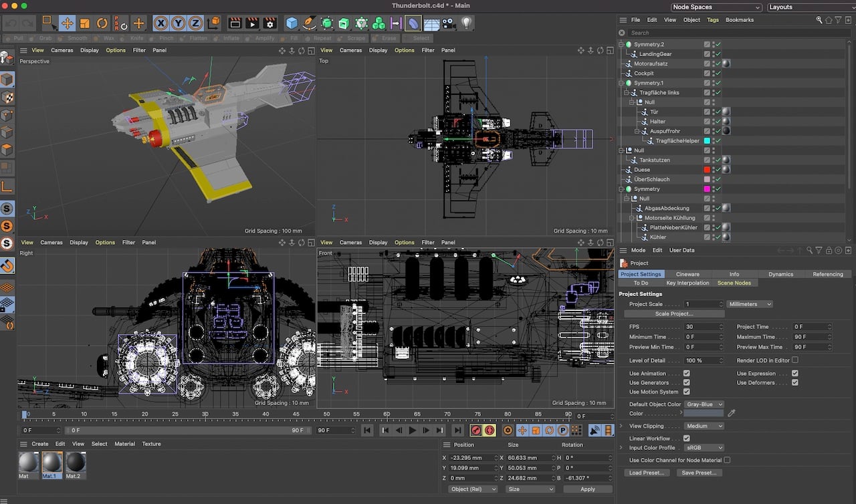
Task: Enable Texture mode checkered cube
Action: (7, 97)
